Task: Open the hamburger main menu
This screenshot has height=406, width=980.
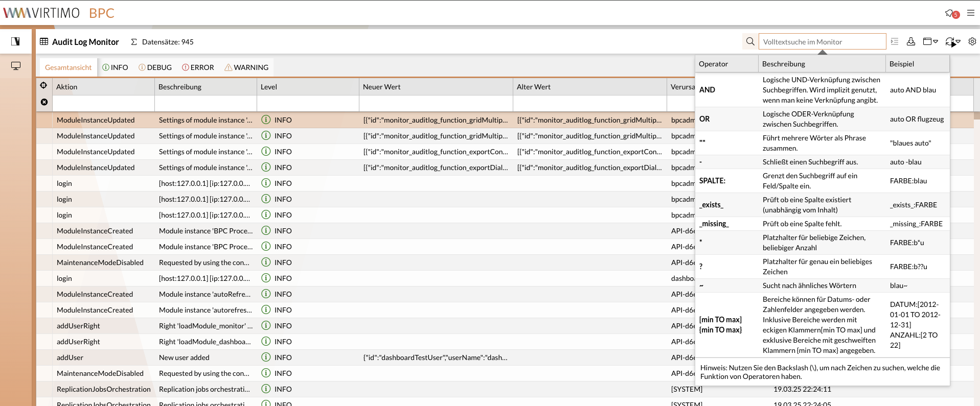Action: [971, 13]
